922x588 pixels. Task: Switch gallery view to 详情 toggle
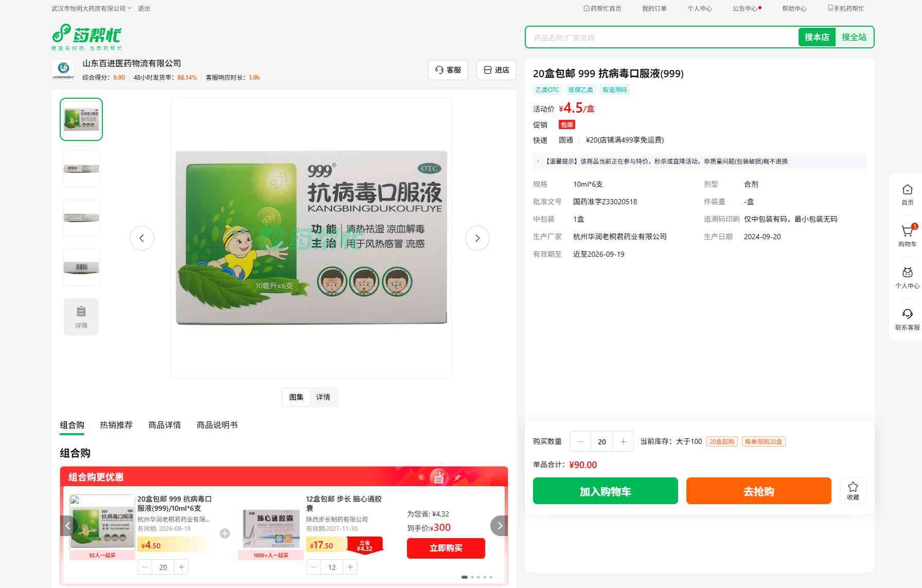point(323,397)
